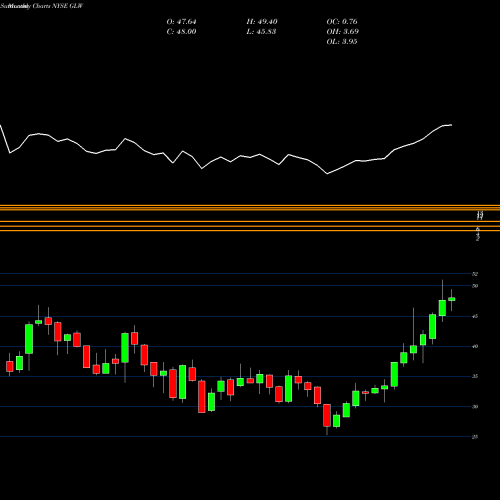Click the '50' price axis label

point(475,286)
